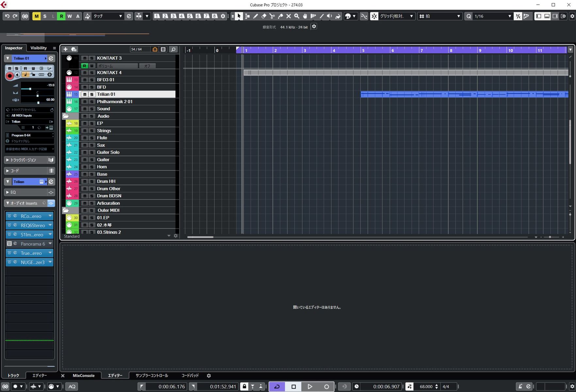Toggle the green global Read automation button

tap(61, 16)
